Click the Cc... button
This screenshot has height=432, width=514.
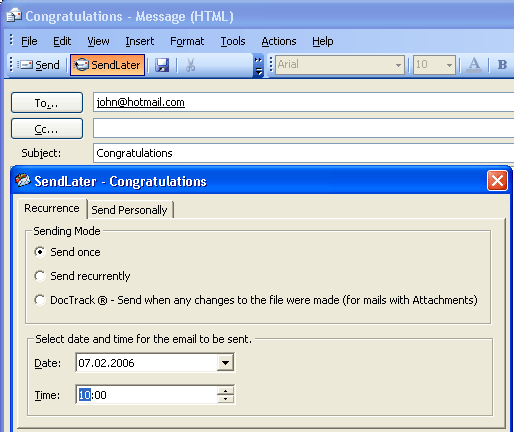coord(47,129)
